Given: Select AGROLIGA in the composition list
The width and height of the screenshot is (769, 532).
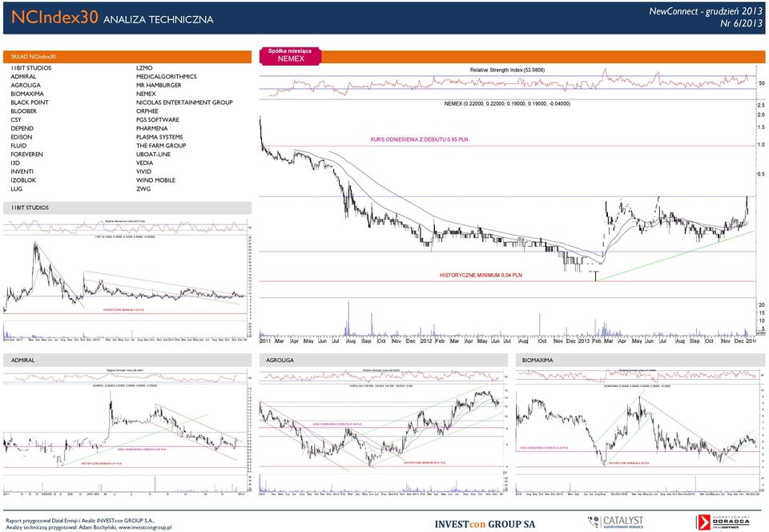Looking at the screenshot, I should [x=26, y=85].
